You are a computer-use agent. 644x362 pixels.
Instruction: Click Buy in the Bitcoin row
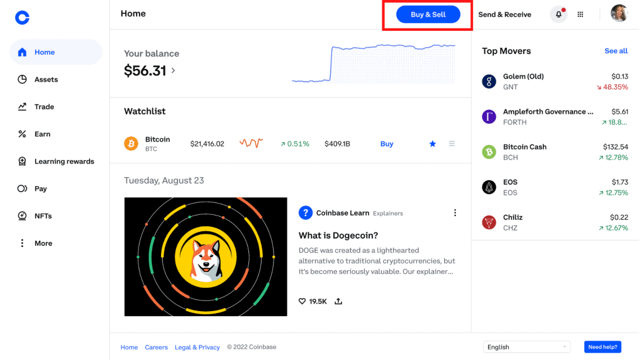tap(387, 144)
